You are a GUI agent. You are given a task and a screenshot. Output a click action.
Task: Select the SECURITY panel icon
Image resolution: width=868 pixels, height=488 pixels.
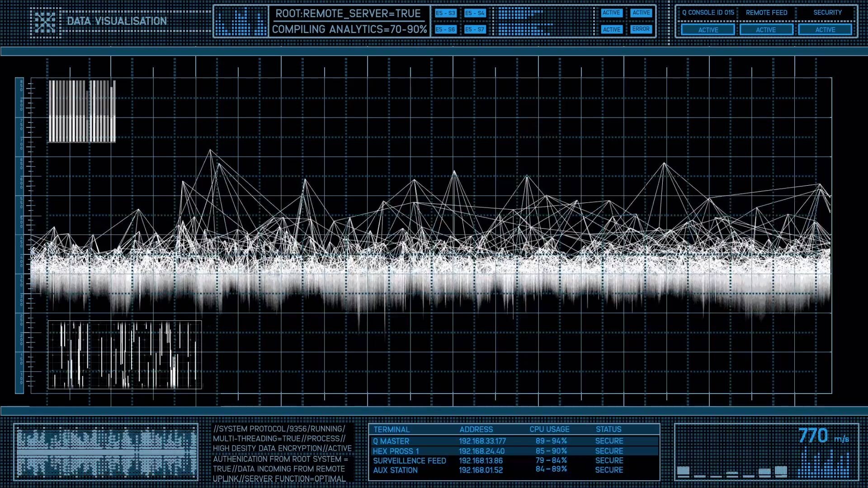click(x=826, y=12)
